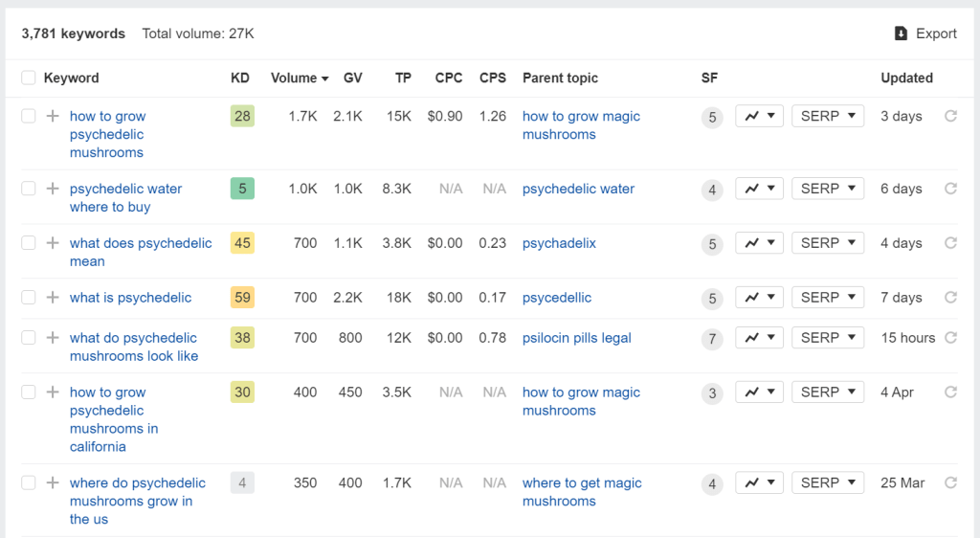Image resolution: width=980 pixels, height=538 pixels.
Task: Refresh the 'psychedelic water where to buy' row
Action: [950, 189]
